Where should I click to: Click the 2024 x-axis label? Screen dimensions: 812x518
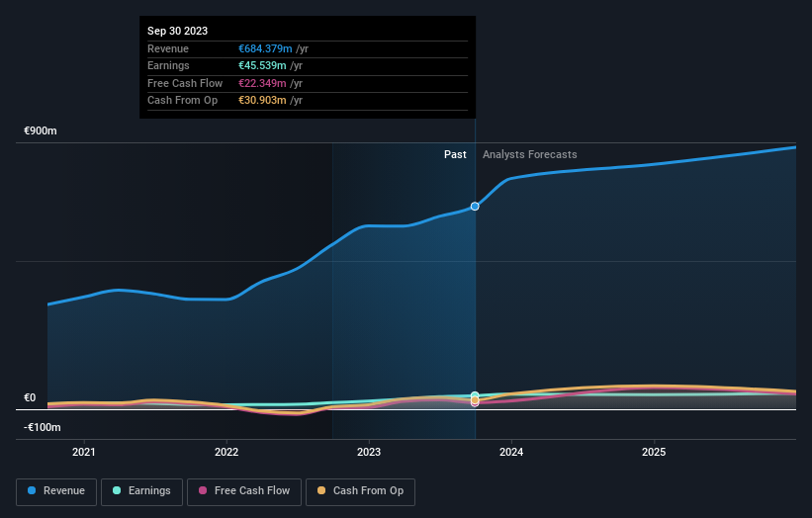pos(511,452)
